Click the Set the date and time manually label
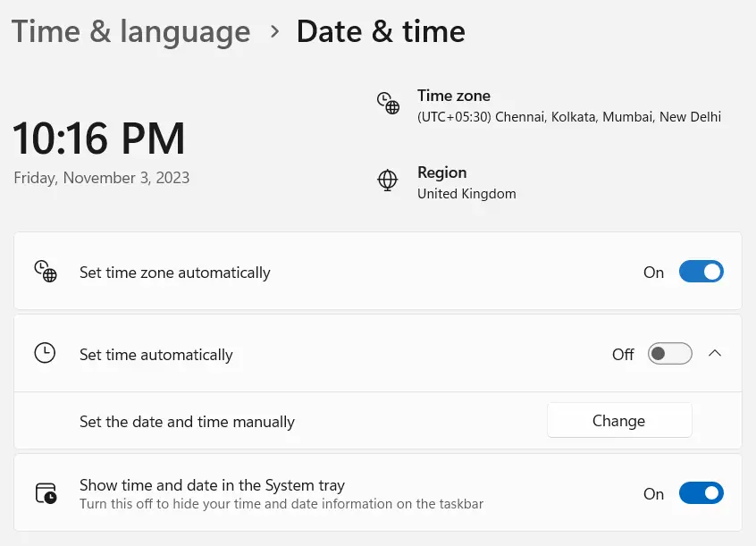756x546 pixels. pyautogui.click(x=187, y=421)
